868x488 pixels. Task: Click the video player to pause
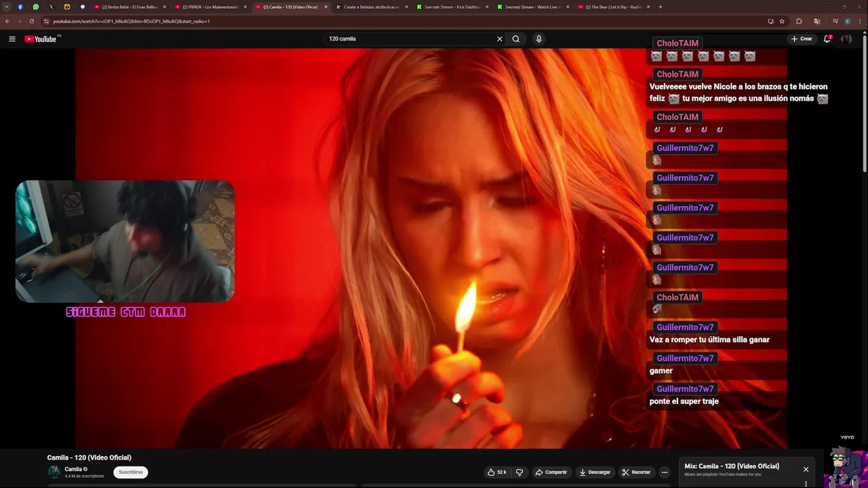pos(431,248)
